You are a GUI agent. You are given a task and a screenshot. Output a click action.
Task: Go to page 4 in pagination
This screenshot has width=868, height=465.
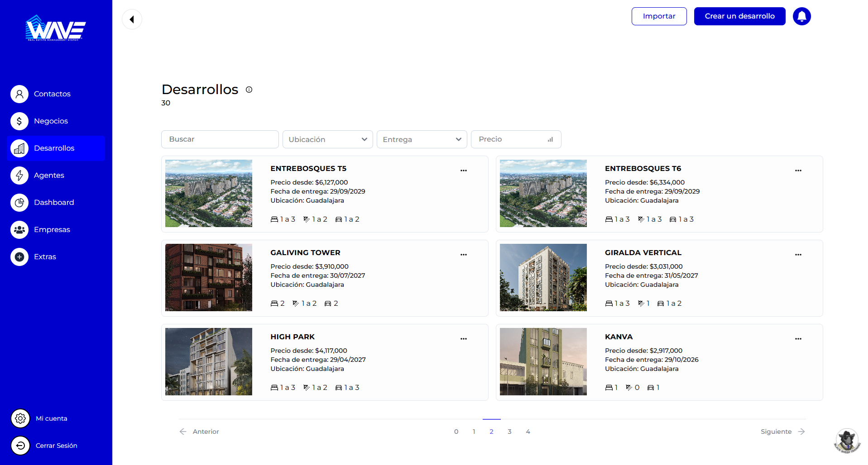[528, 432]
